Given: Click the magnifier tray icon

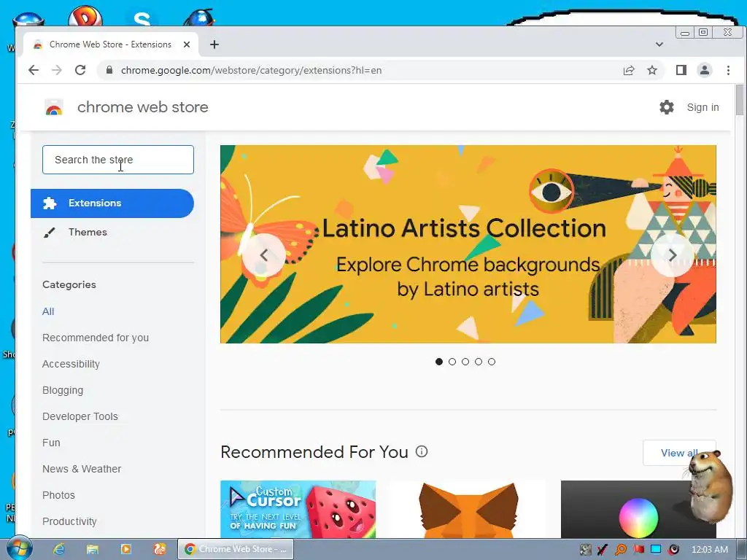Looking at the screenshot, I should 621,550.
